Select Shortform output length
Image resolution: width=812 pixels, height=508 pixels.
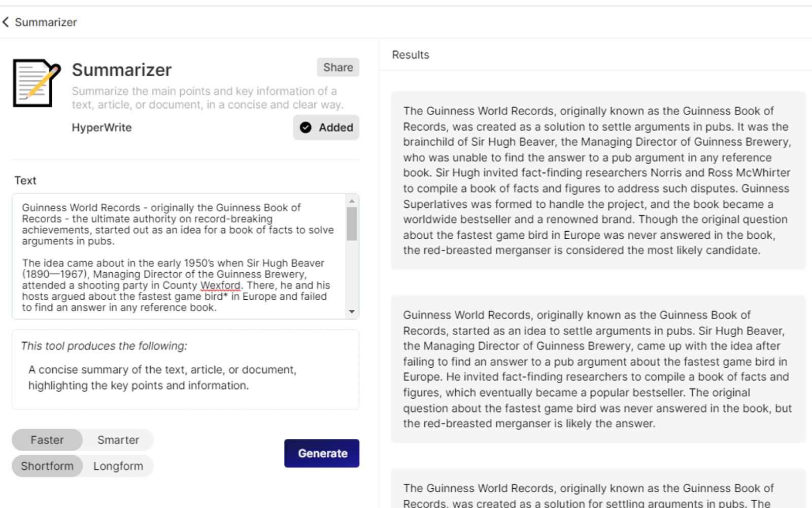pyautogui.click(x=47, y=466)
